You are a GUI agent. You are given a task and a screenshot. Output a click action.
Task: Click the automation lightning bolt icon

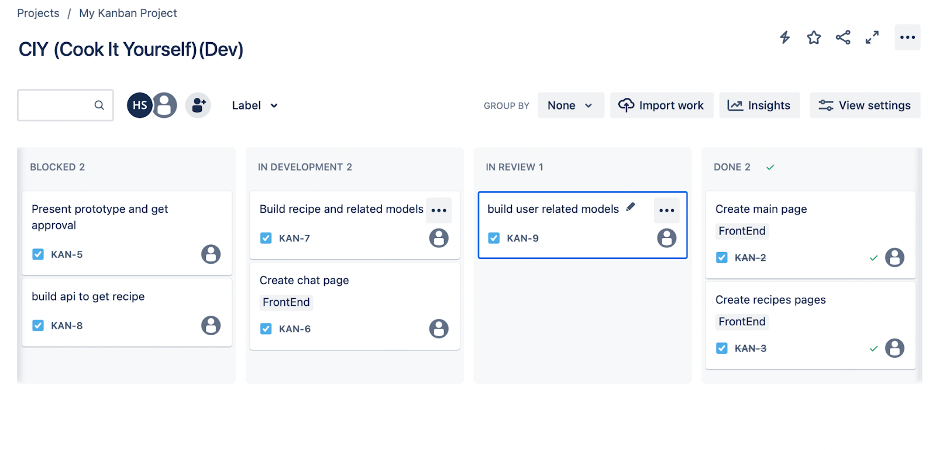[785, 38]
